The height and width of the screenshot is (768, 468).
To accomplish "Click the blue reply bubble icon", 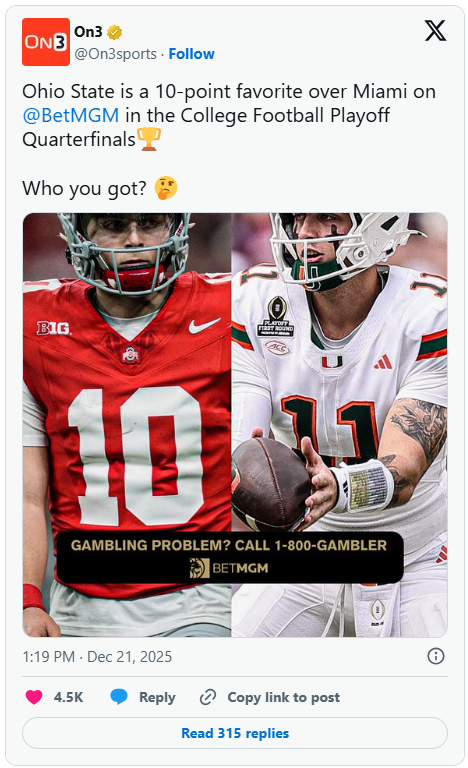I will pyautogui.click(x=119, y=696).
